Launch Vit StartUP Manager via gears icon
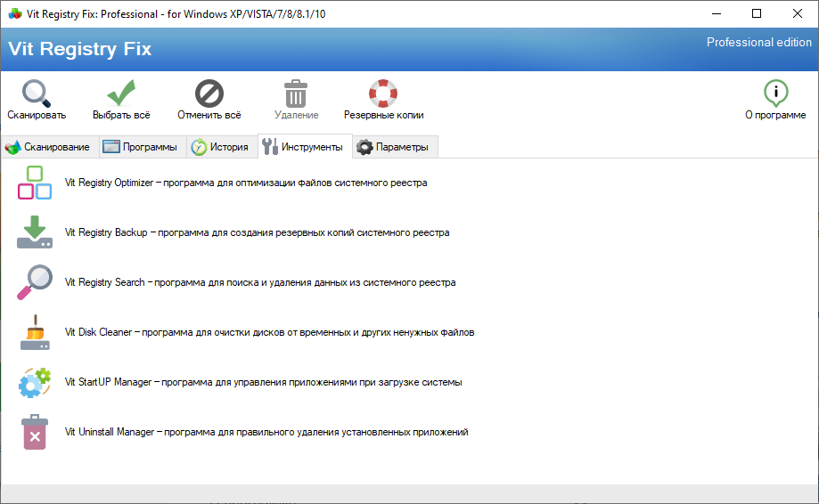The width and height of the screenshot is (819, 504). (x=35, y=382)
